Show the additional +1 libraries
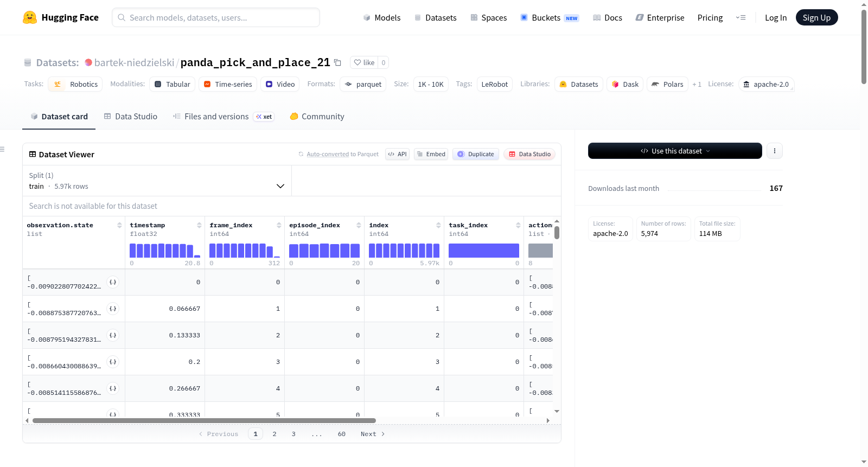Screen dimensions: 868x467 (x=697, y=84)
